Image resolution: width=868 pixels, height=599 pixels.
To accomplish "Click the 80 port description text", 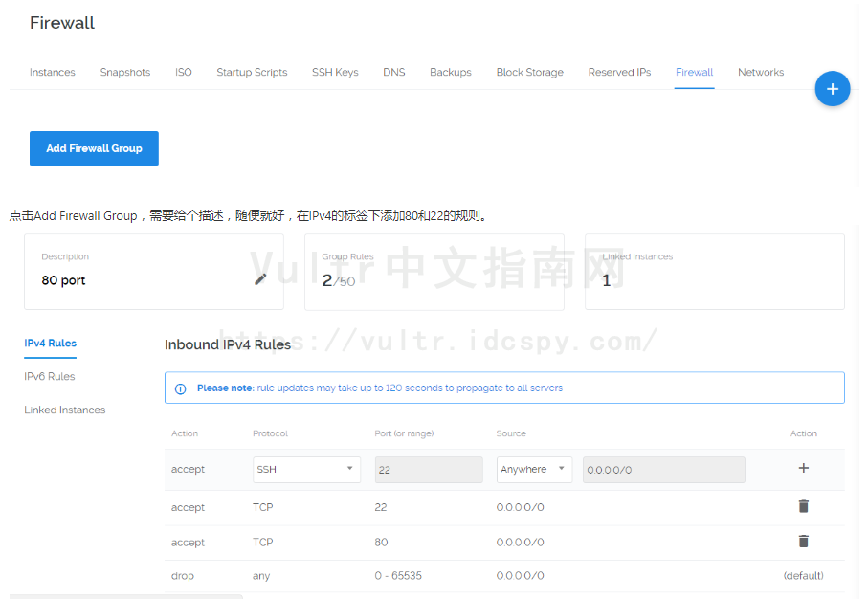I will (64, 280).
